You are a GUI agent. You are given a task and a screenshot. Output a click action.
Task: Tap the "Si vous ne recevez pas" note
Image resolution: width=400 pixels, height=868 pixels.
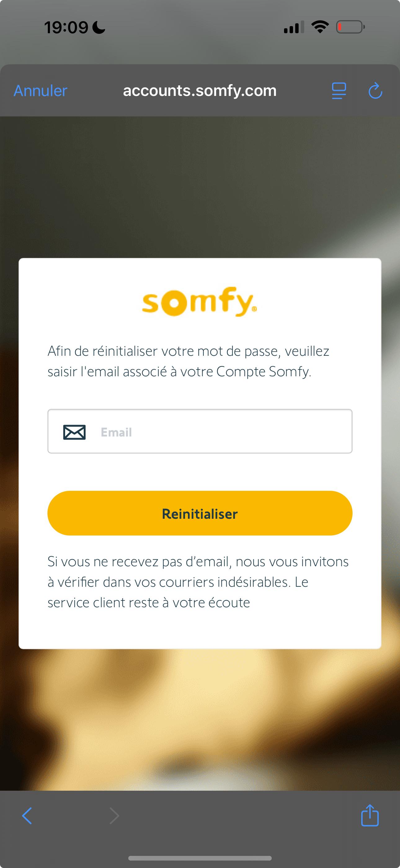[198, 582]
